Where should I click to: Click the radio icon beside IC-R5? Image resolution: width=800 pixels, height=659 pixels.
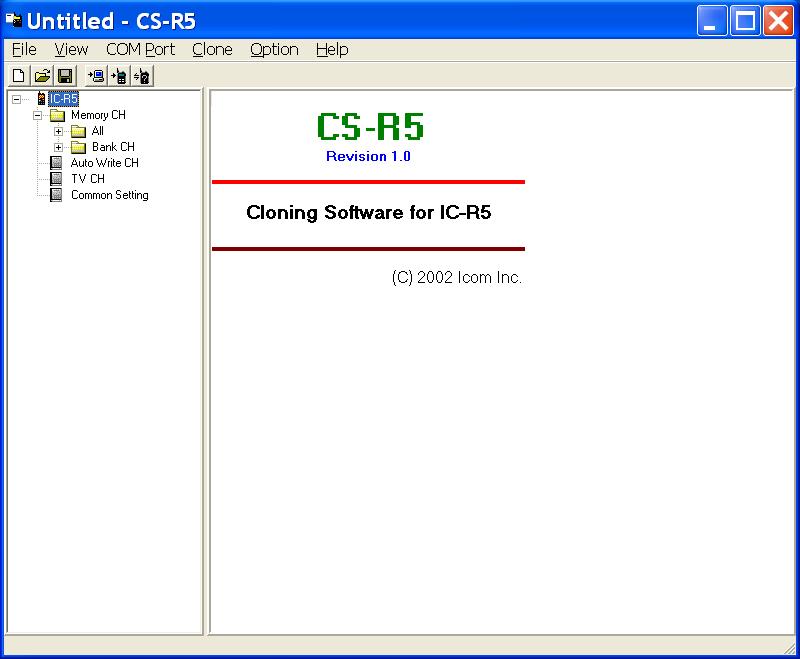coord(41,98)
